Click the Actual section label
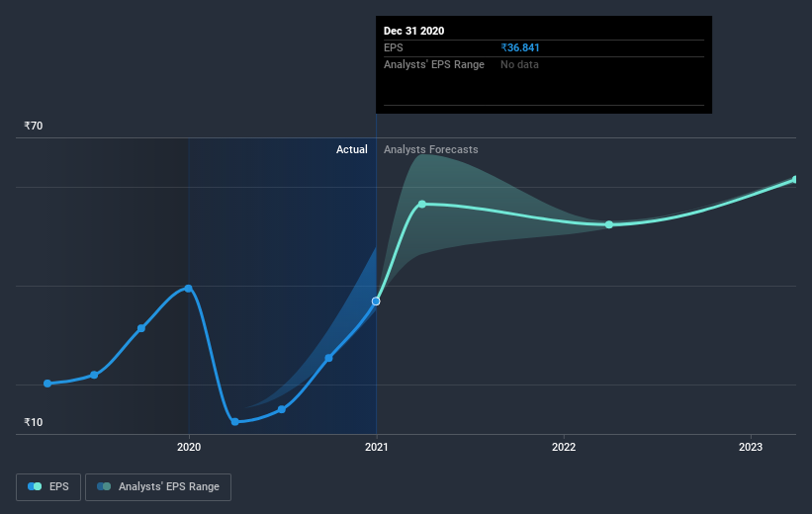 point(352,149)
